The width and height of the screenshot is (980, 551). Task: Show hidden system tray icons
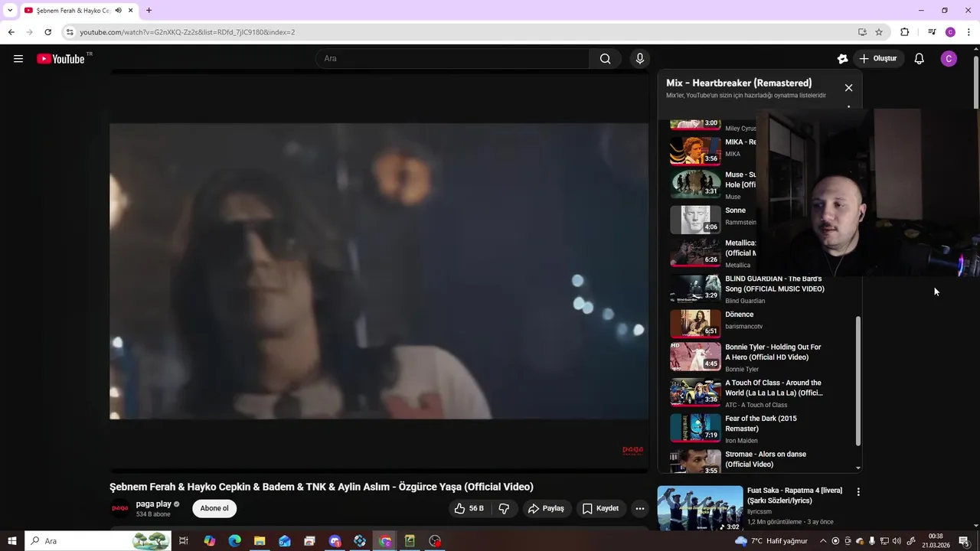[823, 541]
